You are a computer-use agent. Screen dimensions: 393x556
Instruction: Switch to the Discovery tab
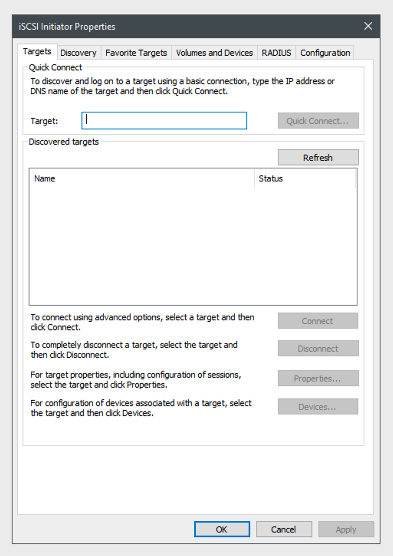pos(78,53)
